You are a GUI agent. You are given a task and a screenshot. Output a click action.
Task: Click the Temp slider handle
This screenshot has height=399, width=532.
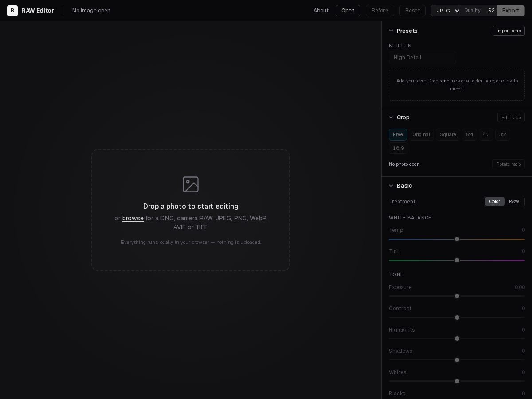click(457, 239)
